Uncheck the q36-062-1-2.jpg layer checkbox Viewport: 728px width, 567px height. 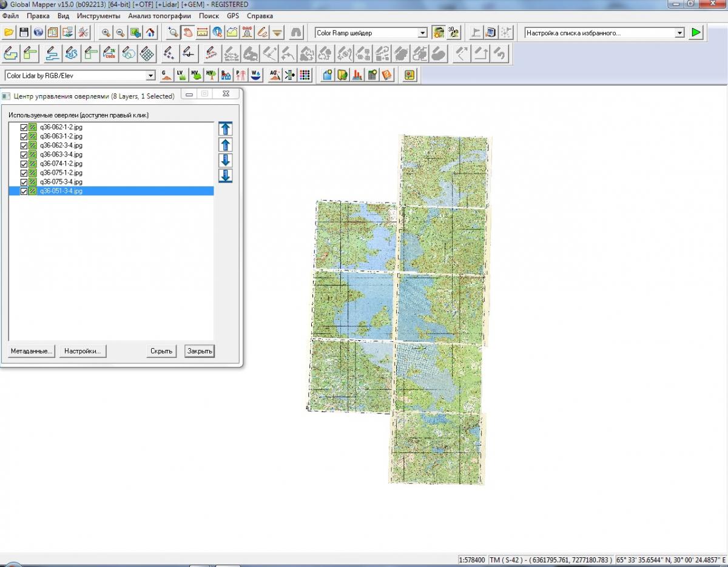24,127
